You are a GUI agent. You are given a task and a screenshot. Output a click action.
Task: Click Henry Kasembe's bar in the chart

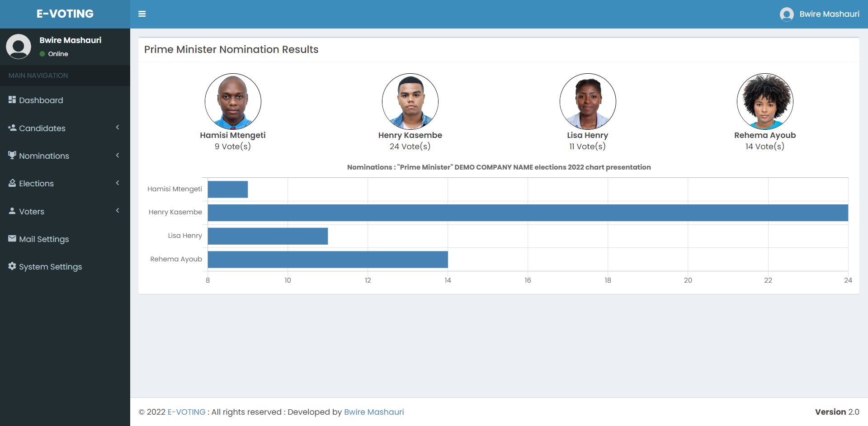[x=528, y=213]
